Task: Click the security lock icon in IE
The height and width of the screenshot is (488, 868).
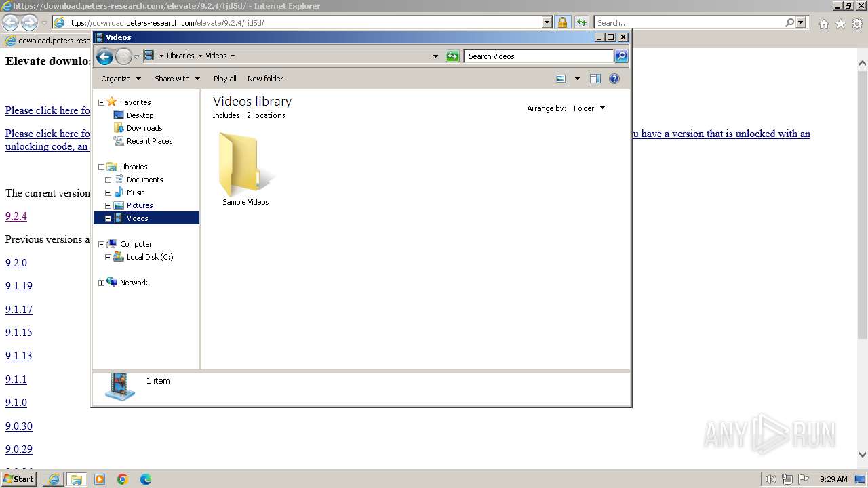Action: click(562, 22)
